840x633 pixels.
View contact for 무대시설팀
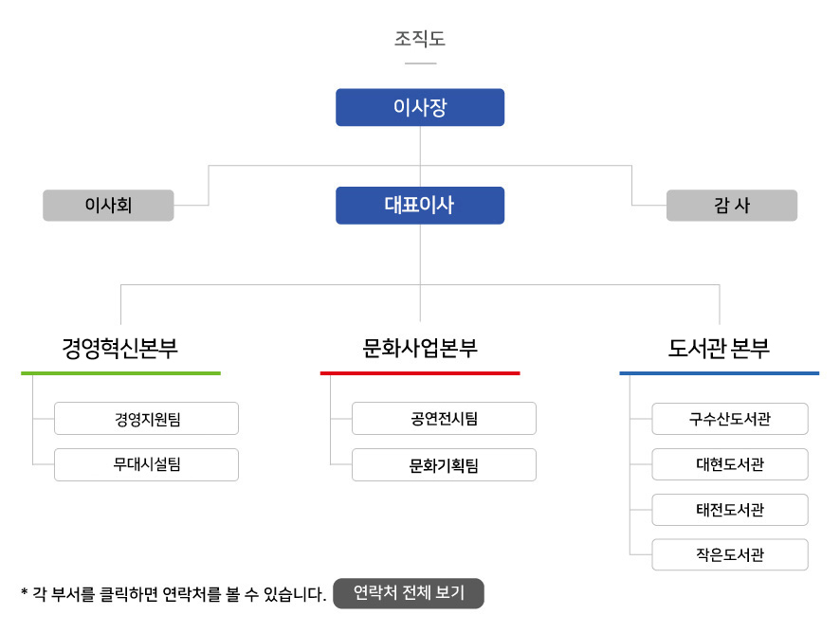(146, 464)
